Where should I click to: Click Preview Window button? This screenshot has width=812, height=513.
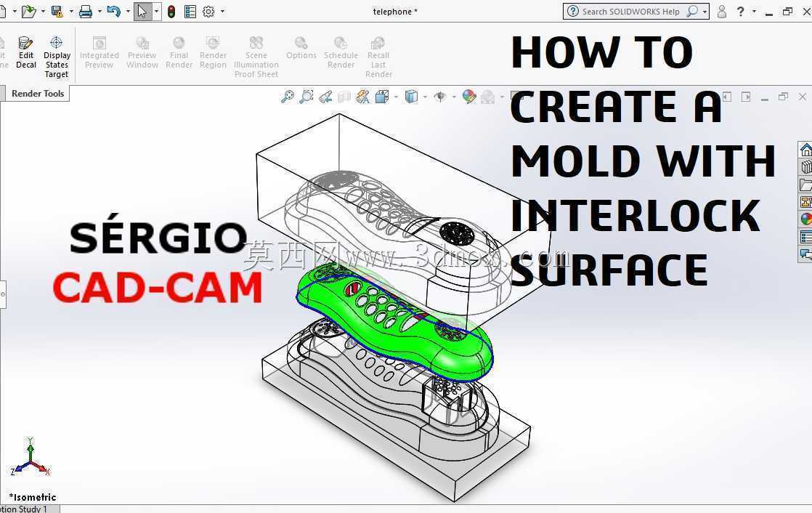[142, 53]
